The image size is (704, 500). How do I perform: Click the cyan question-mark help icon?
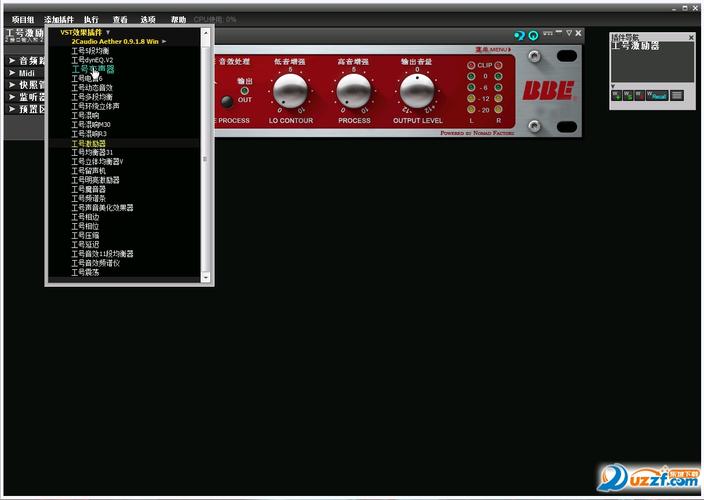click(x=519, y=35)
